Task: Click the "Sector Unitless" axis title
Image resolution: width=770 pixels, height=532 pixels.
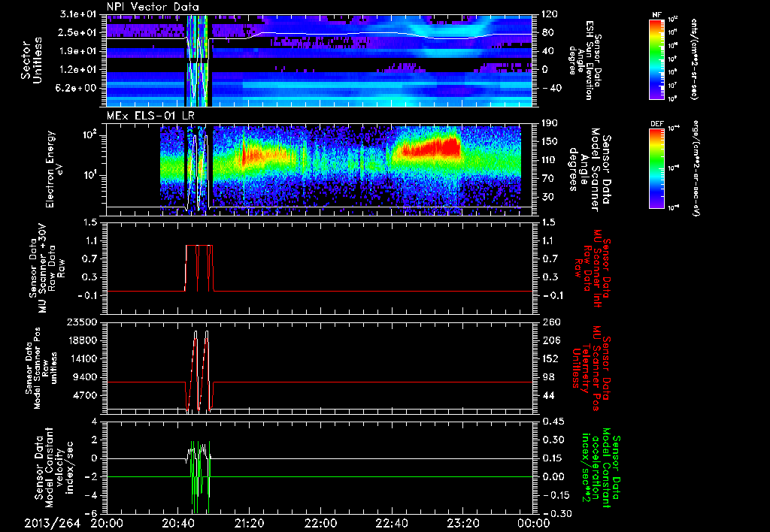Action: click(x=32, y=60)
